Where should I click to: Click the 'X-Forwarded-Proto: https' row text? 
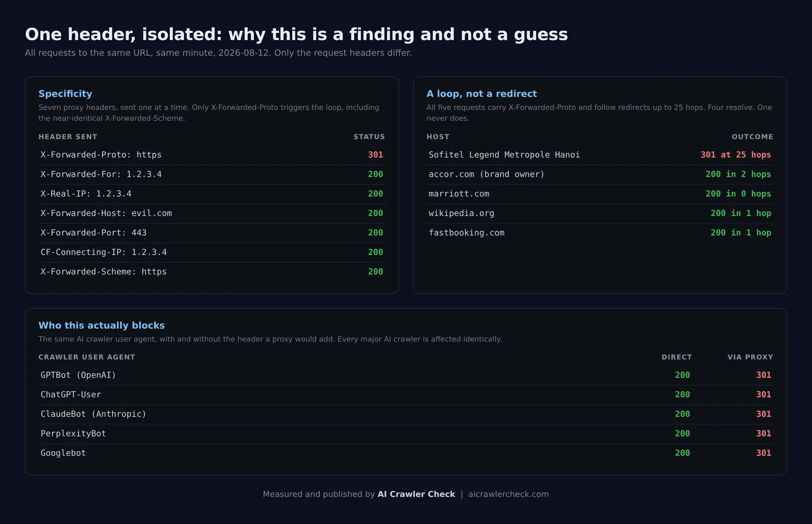point(101,155)
